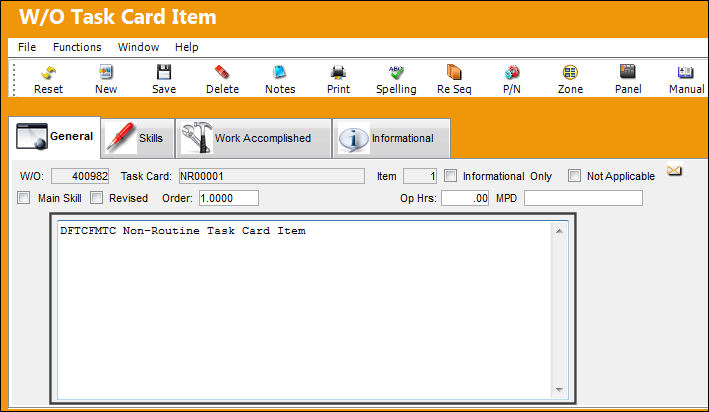Click the description scrollbar up arrow

pos(559,231)
